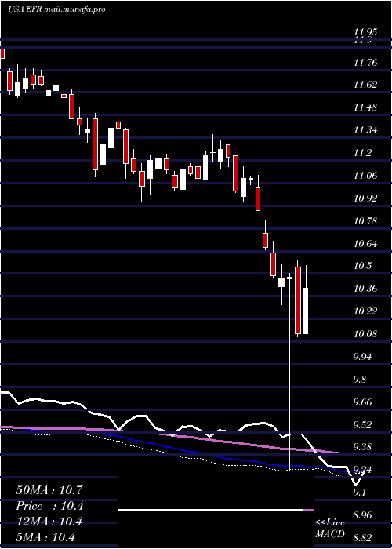Image resolution: width=392 pixels, height=549 pixels.
Task: Click the 9.1 price axis label
Action: tap(361, 493)
